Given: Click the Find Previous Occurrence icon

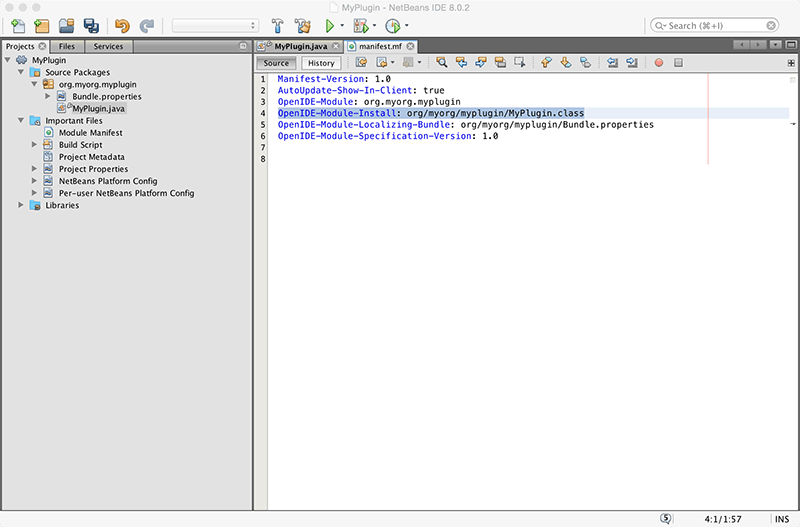Looking at the screenshot, I should 461,63.
